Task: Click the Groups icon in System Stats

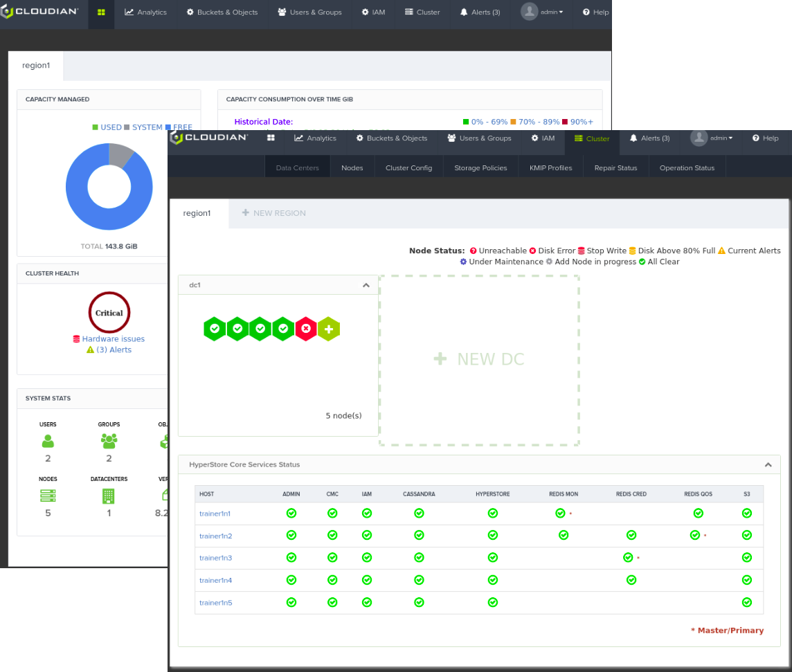Action: pyautogui.click(x=109, y=441)
